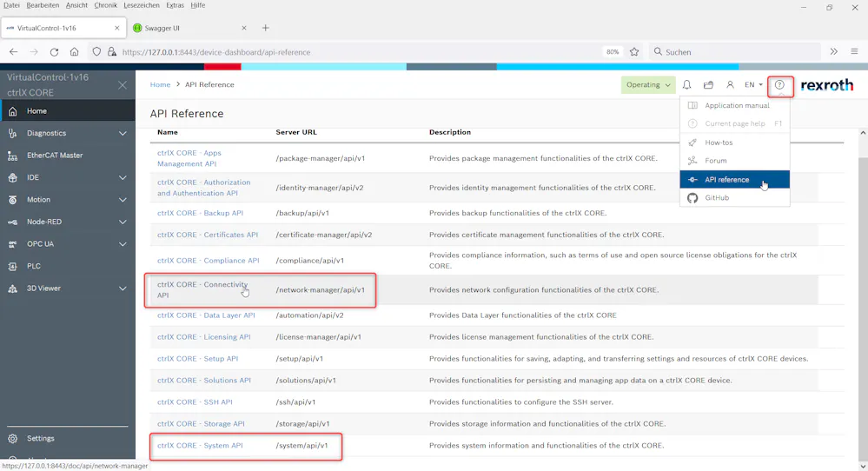Image resolution: width=868 pixels, height=471 pixels.
Task: Click the Home breadcrumb link
Action: (x=160, y=85)
